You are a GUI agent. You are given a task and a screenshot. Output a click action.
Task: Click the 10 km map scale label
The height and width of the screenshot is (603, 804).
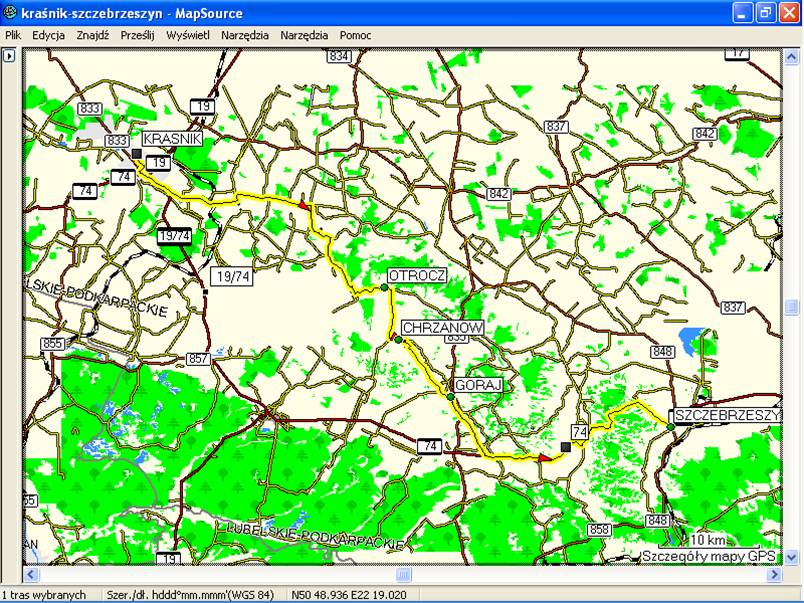(708, 540)
